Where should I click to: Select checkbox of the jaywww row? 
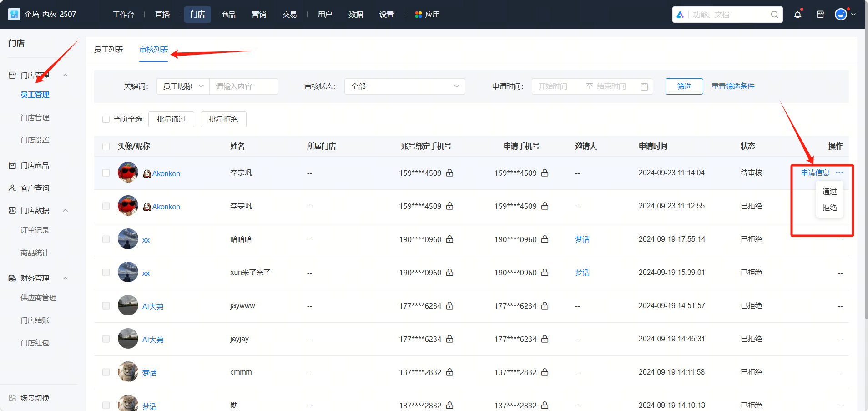click(x=106, y=306)
